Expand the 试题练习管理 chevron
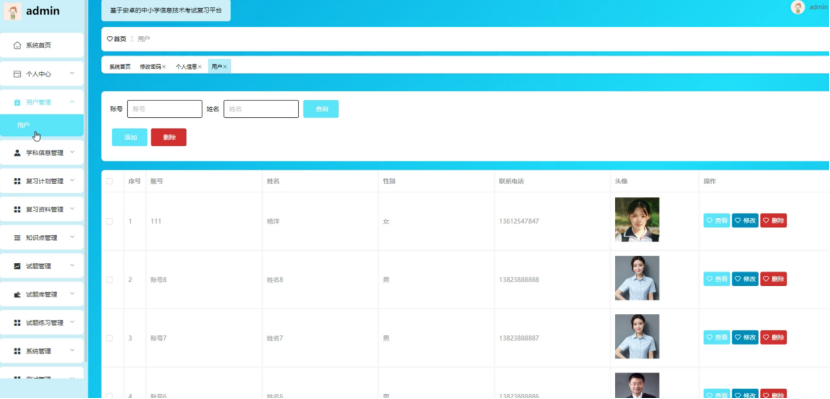Screen dimensions: 830x399 (73, 322)
